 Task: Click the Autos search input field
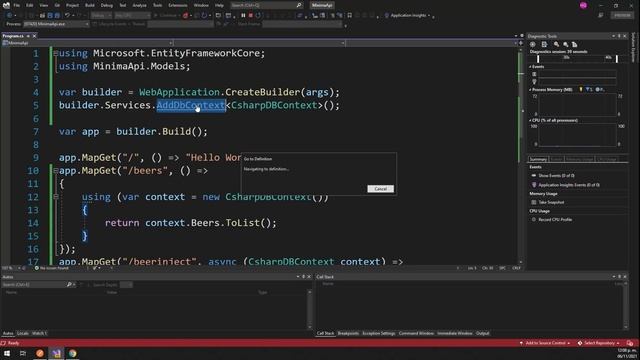coord(33,284)
